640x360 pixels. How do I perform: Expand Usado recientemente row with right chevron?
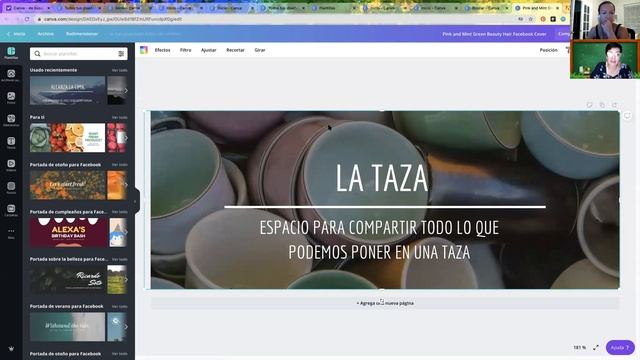click(126, 90)
